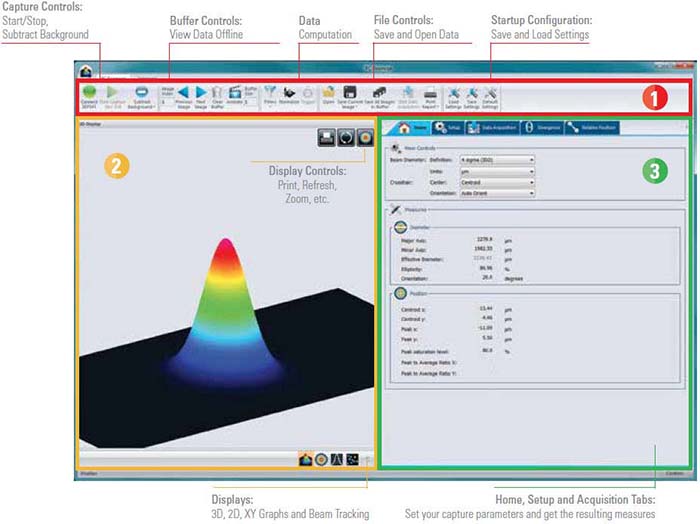Switch to the 2D display mode icon
The height and width of the screenshot is (524, 700).
pyautogui.click(x=321, y=459)
